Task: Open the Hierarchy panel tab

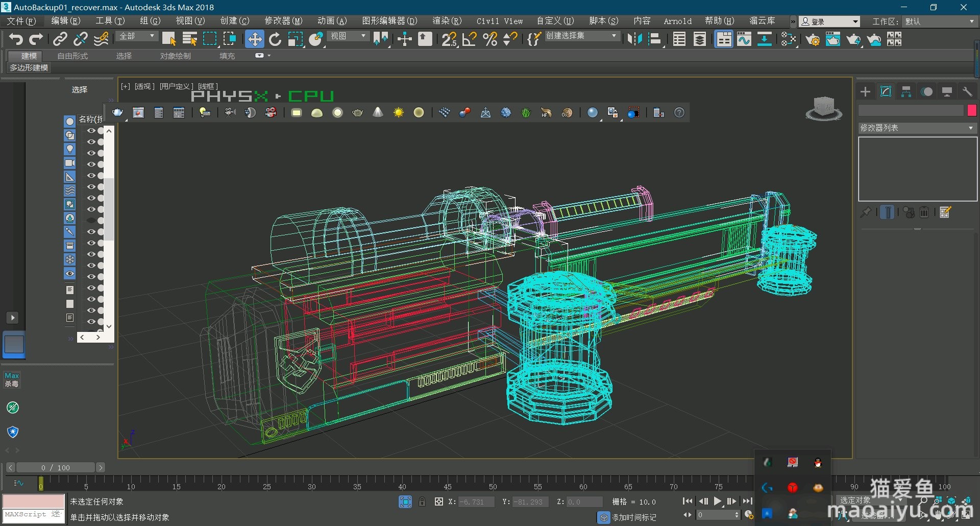Action: click(906, 92)
